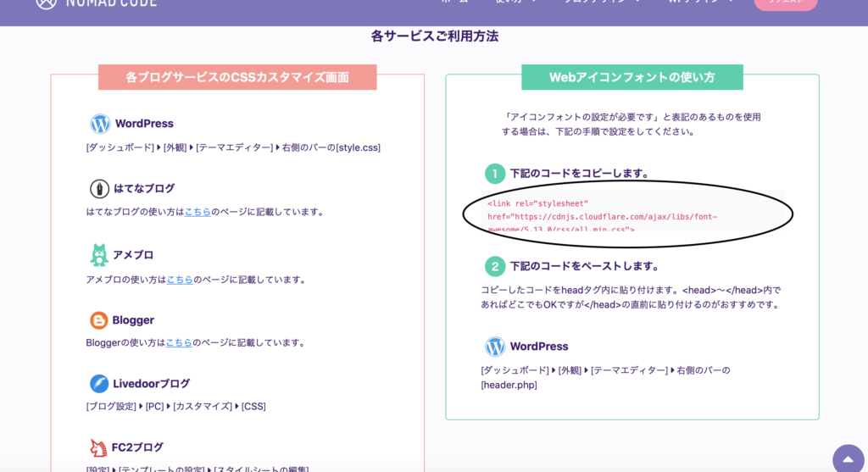Screen dimensions: 868x472
Task: Click the red FC2 unicorn icon
Action: pos(98,447)
